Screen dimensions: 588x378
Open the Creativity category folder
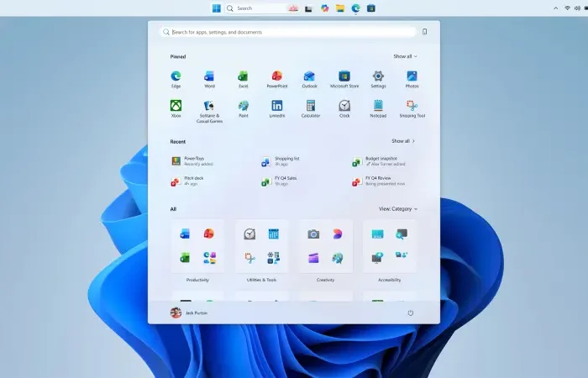pyautogui.click(x=326, y=246)
